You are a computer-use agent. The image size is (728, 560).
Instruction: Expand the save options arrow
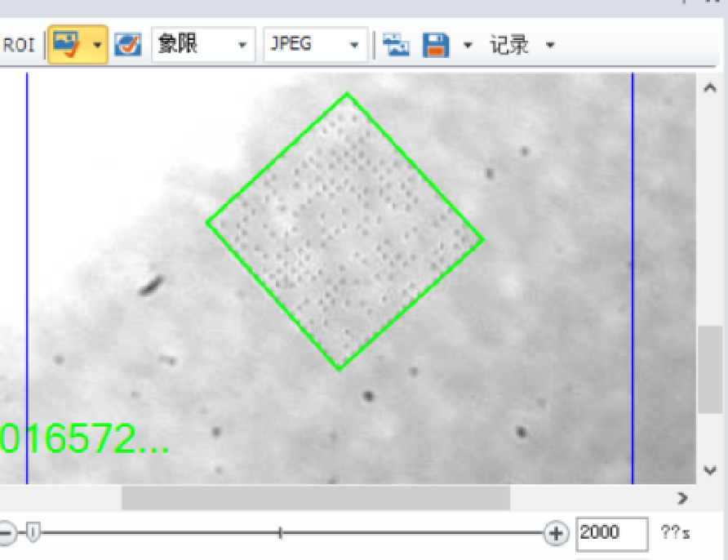point(468,45)
